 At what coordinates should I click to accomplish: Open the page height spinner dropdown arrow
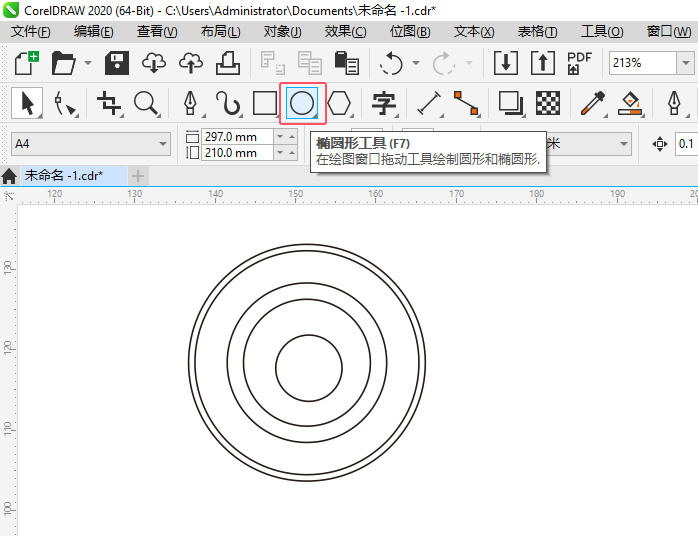coord(280,153)
